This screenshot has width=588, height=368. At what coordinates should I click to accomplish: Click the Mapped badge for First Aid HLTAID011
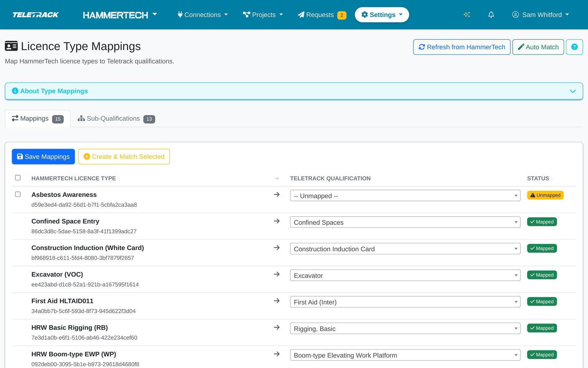pos(542,301)
